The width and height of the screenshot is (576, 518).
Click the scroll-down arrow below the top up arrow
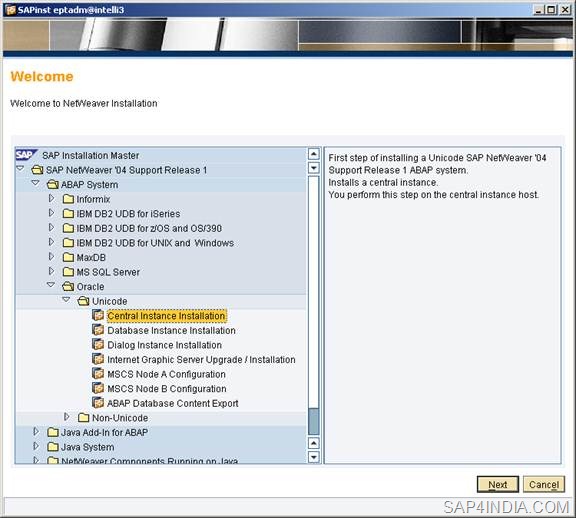tap(313, 168)
